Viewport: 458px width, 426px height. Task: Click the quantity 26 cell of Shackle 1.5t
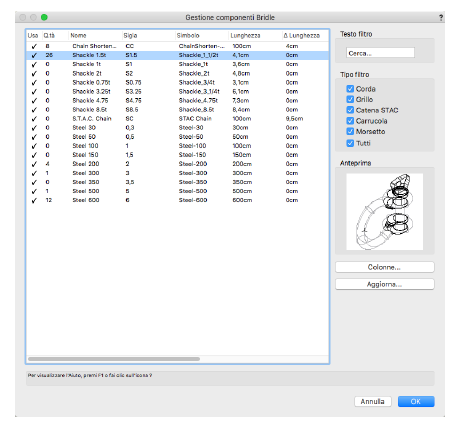tap(49, 55)
